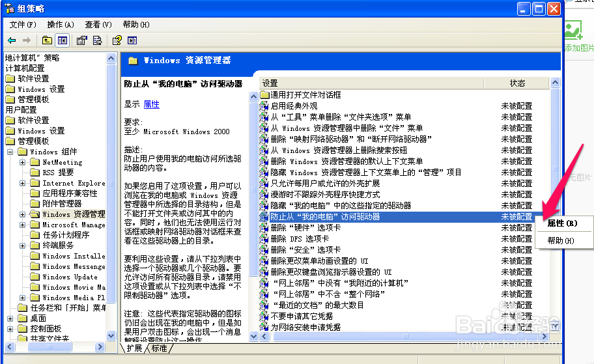Click the Export List toolbar icon
Viewport: 594px width, 364px height.
click(x=97, y=40)
